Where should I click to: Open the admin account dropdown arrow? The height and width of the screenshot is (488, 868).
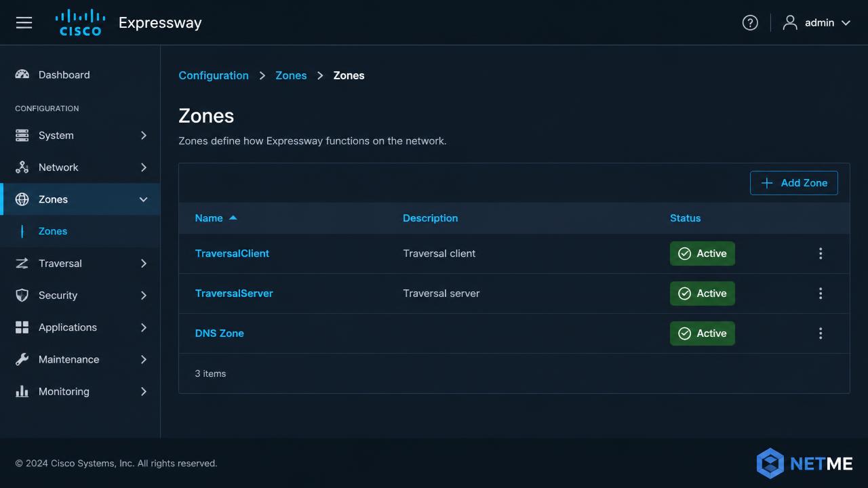846,23
